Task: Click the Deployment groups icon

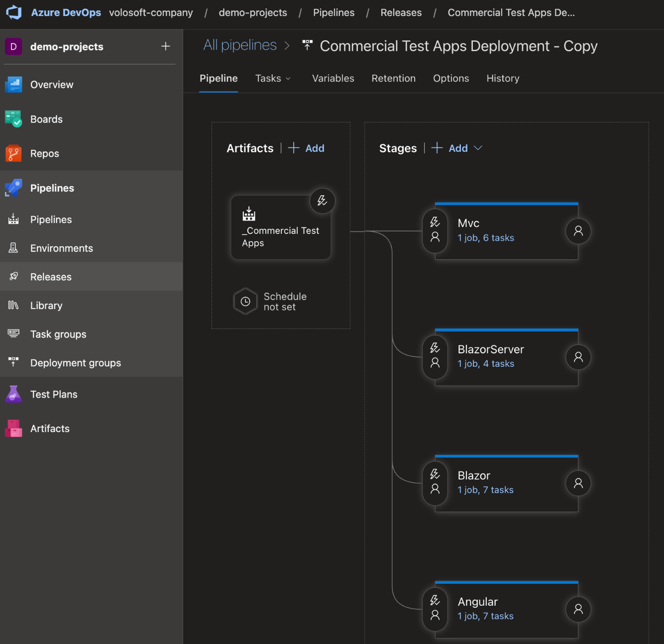Action: (13, 362)
